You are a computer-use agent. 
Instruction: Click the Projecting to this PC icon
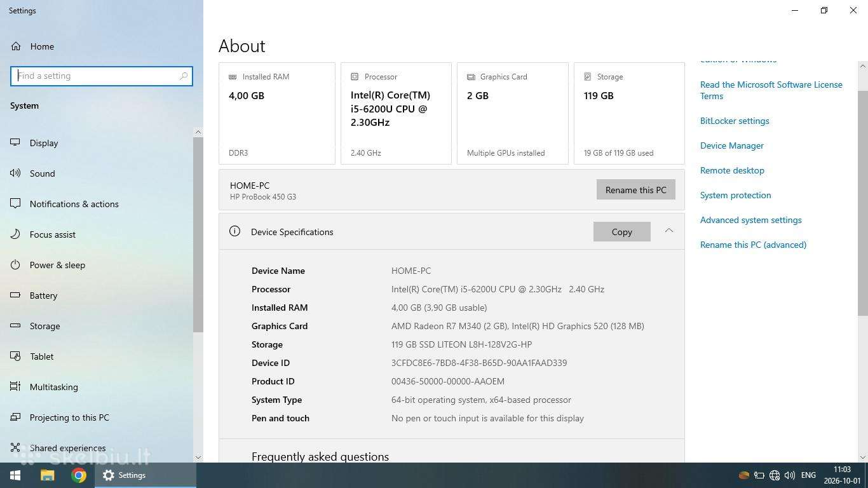click(15, 417)
